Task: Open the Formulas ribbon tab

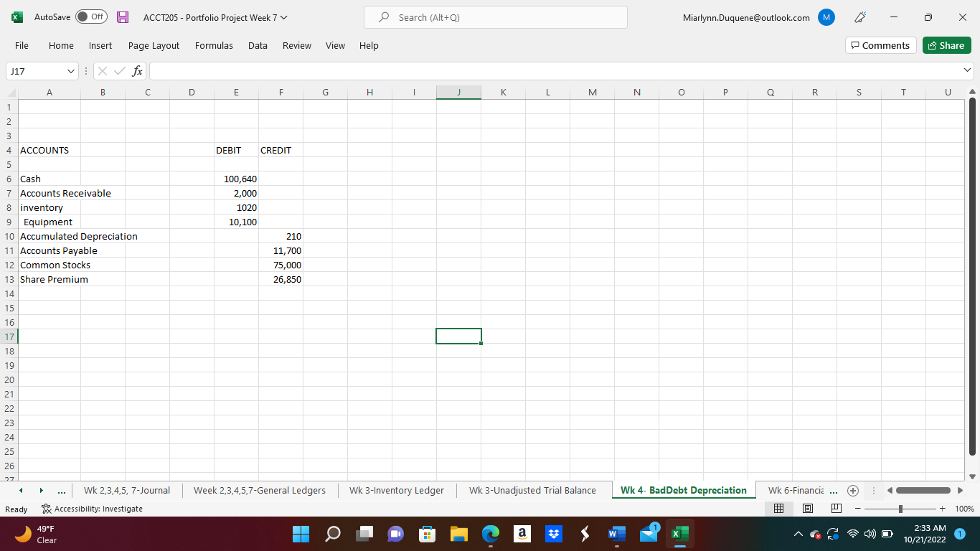Action: (214, 45)
